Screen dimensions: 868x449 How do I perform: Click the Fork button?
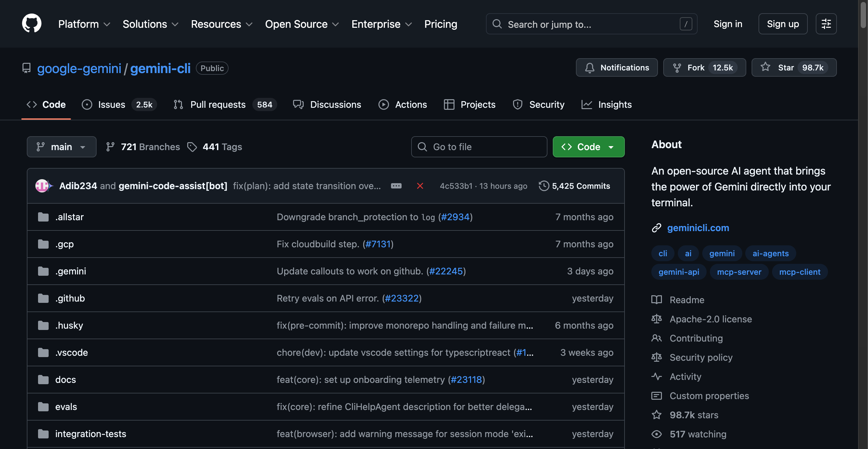pos(704,67)
